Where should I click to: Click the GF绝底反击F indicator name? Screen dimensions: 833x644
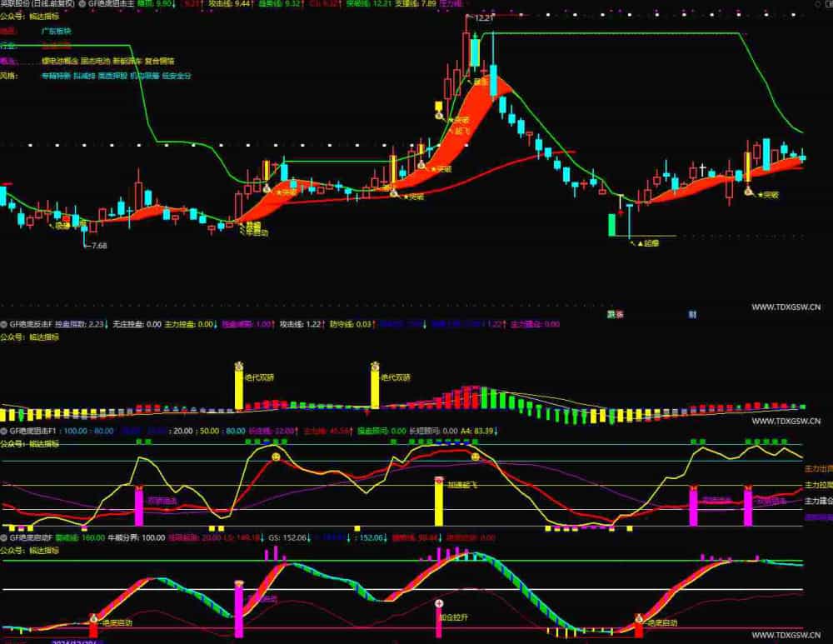(x=31, y=324)
